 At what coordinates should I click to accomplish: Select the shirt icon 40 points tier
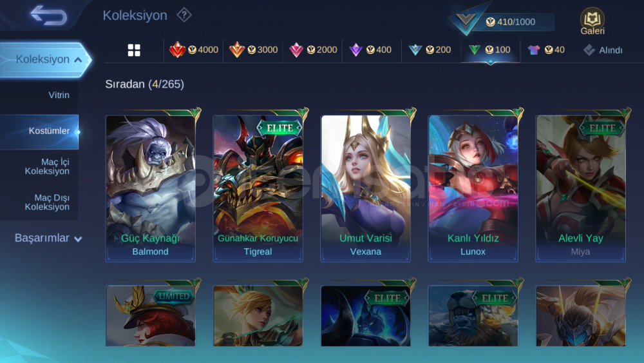(x=546, y=50)
